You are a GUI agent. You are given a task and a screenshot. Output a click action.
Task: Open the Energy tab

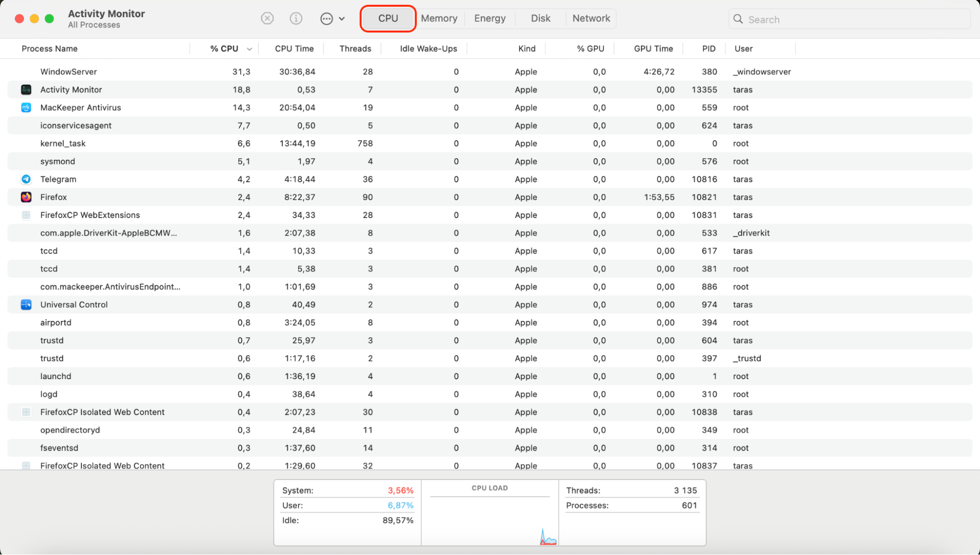(489, 18)
